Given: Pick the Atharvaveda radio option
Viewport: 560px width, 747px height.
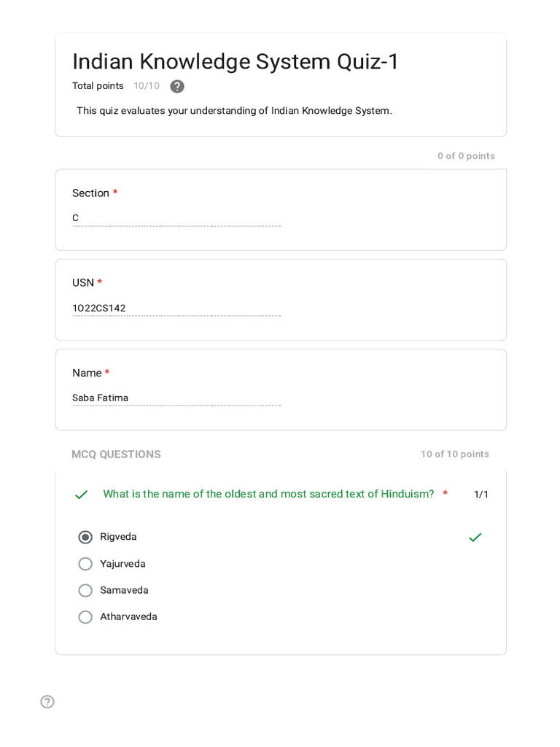Looking at the screenshot, I should 85,617.
